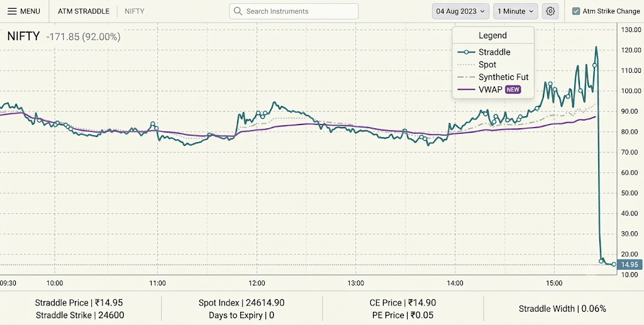Click the 09:30 time axis label
This screenshot has width=644, height=325.
tap(8, 283)
